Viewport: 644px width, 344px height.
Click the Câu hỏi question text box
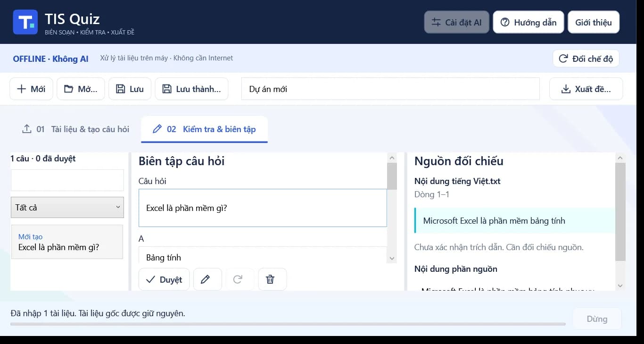tap(263, 208)
